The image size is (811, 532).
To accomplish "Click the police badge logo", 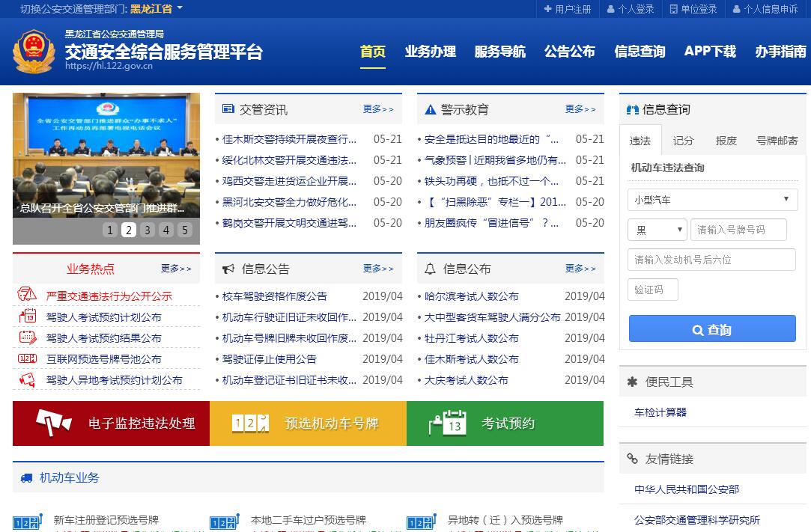I will click(34, 51).
